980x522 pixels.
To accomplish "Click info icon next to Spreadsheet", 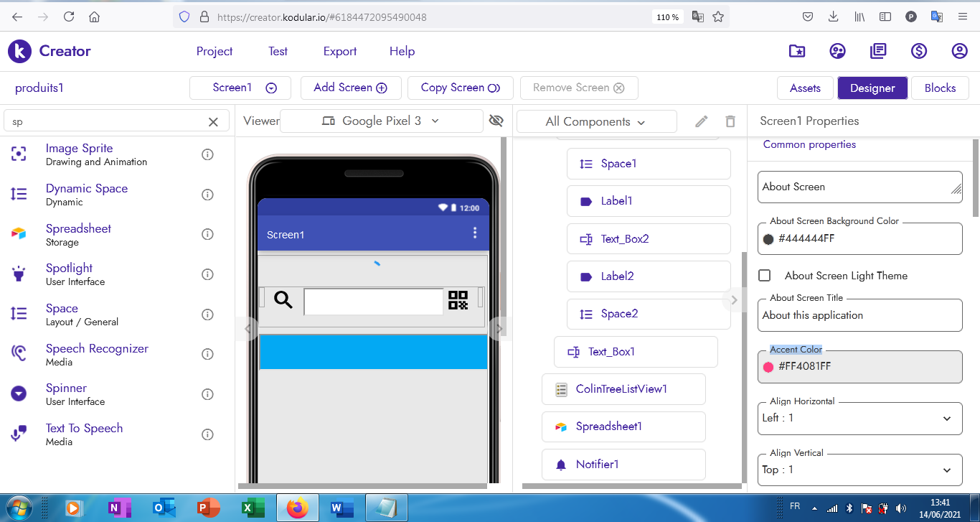I will click(207, 234).
